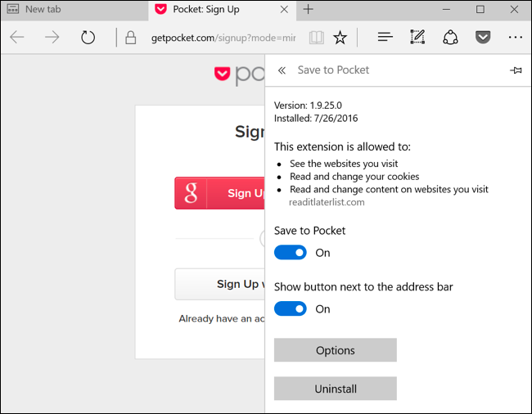This screenshot has height=414, width=532.
Task: Close the Pocket: Sign Up tab
Action: tap(284, 10)
